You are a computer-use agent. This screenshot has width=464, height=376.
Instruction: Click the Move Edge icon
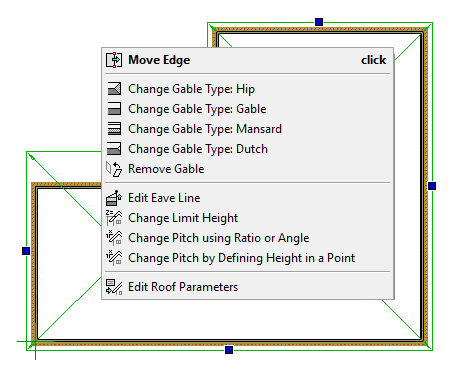pos(114,60)
